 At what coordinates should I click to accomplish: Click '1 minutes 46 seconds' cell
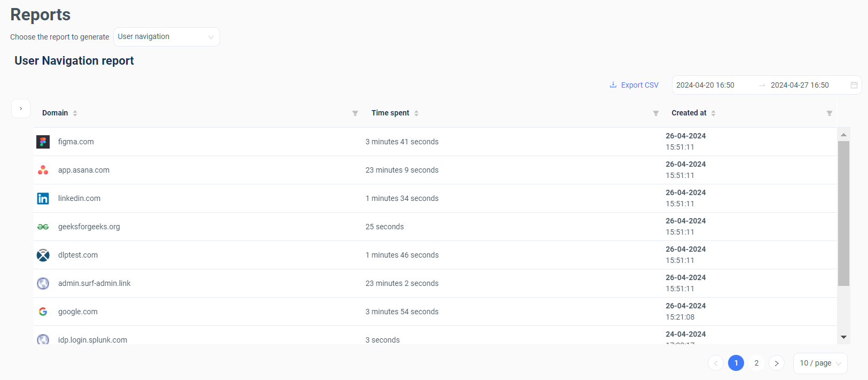[402, 255]
